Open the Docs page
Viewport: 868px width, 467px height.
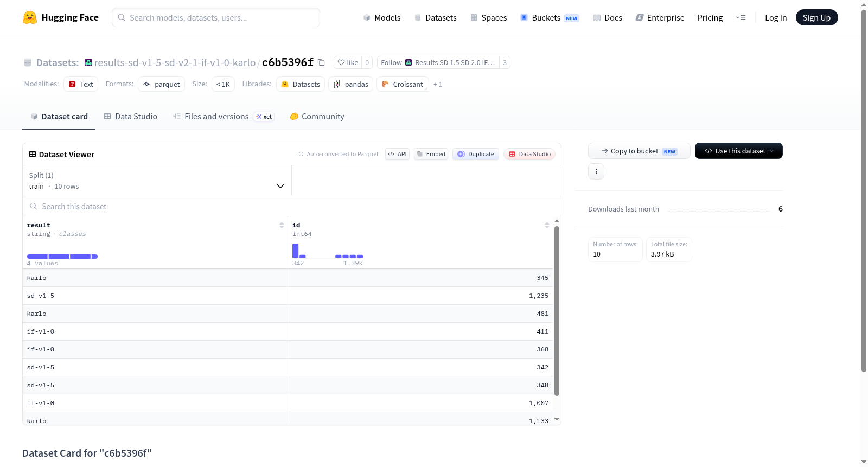(608, 17)
